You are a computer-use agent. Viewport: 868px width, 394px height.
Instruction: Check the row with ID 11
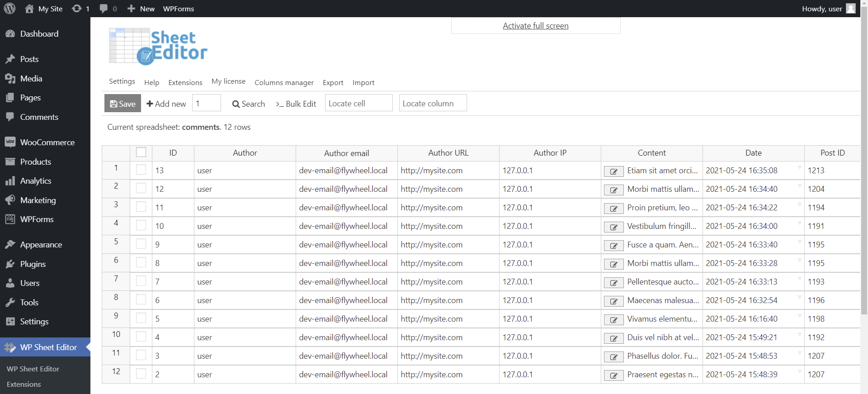point(141,207)
